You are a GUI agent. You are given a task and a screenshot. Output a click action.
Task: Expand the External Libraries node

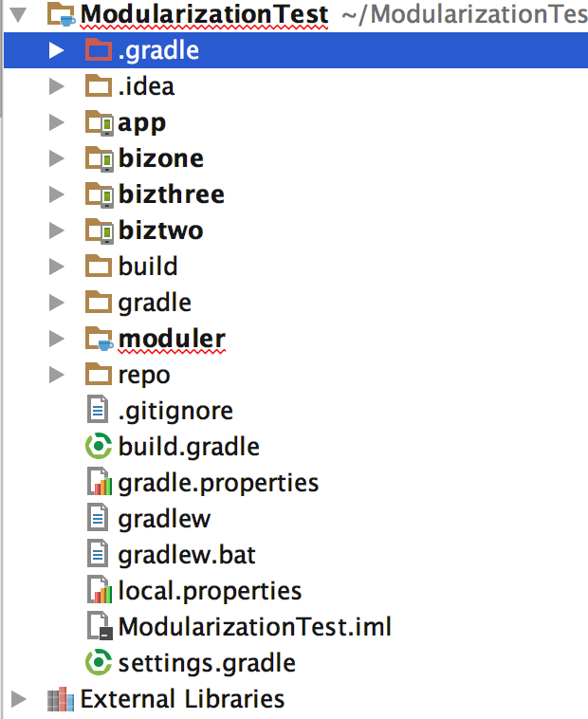18,699
